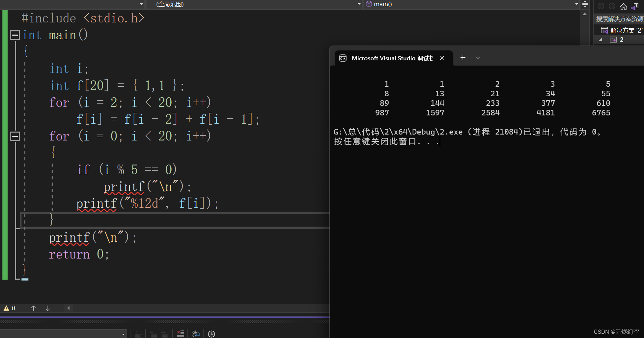Viewport: 644px width, 338px height.
Task: Click the go-to-message icon in output toolbar
Action: 138,334
